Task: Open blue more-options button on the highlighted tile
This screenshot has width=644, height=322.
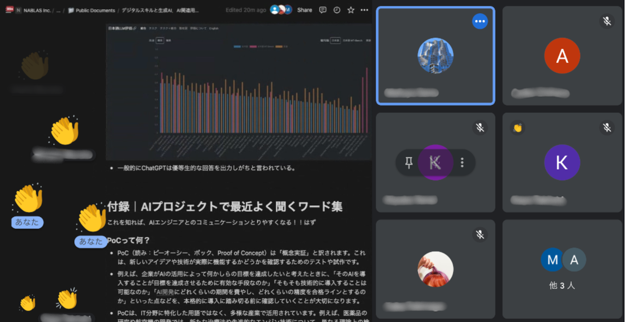Action: click(480, 21)
